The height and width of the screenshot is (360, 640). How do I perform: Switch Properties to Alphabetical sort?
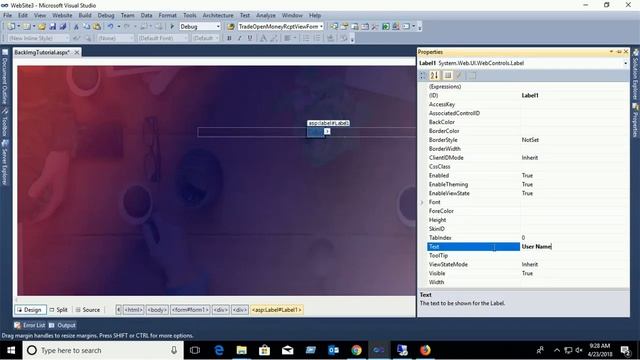click(x=434, y=76)
